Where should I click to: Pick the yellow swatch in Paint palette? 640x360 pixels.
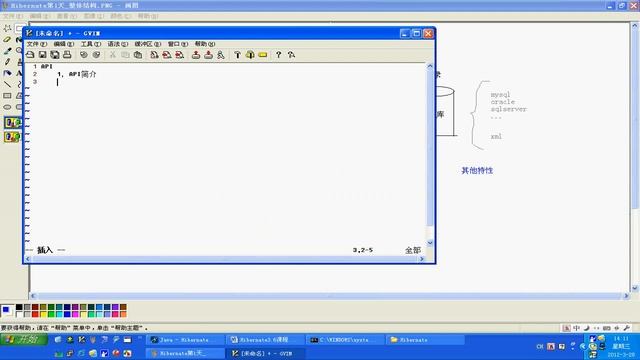click(x=43, y=314)
